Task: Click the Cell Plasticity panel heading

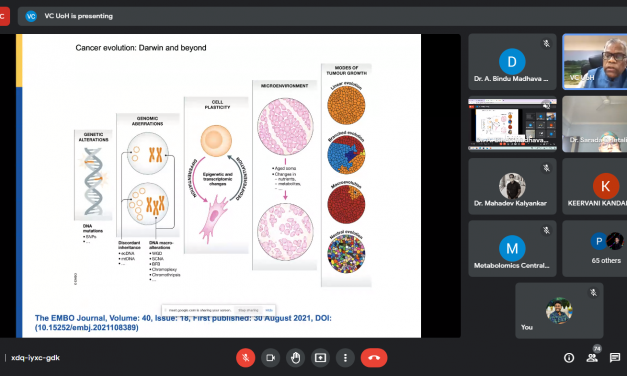Action: (x=218, y=104)
